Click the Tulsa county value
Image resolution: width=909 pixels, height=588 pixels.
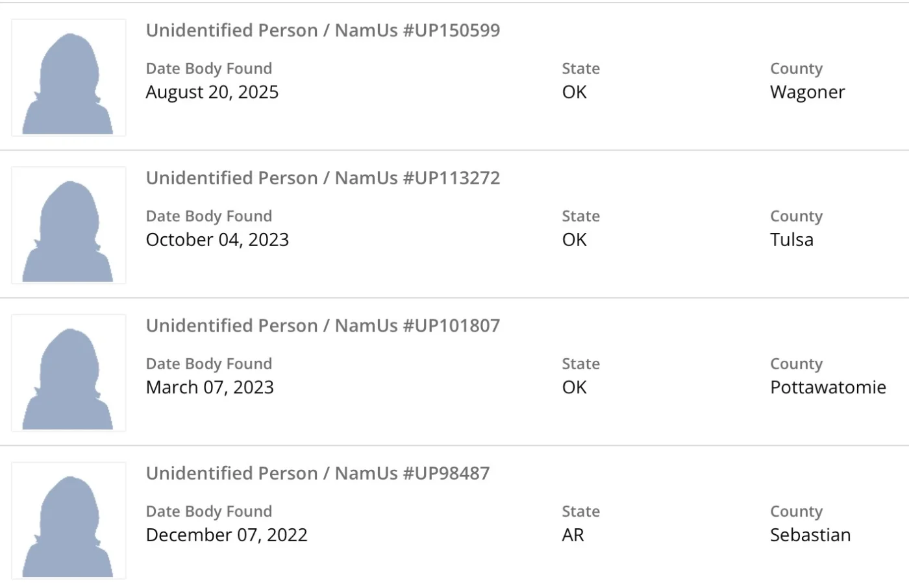[x=791, y=239]
